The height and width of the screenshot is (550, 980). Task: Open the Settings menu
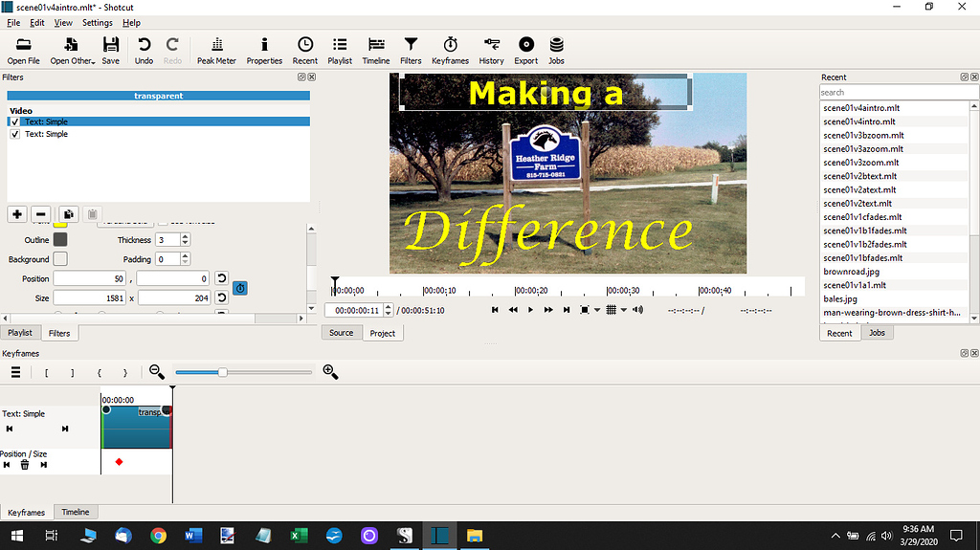pos(97,22)
